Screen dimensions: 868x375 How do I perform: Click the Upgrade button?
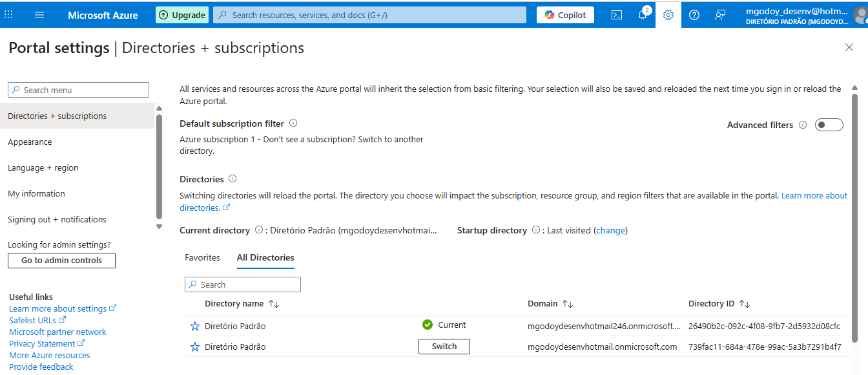182,15
